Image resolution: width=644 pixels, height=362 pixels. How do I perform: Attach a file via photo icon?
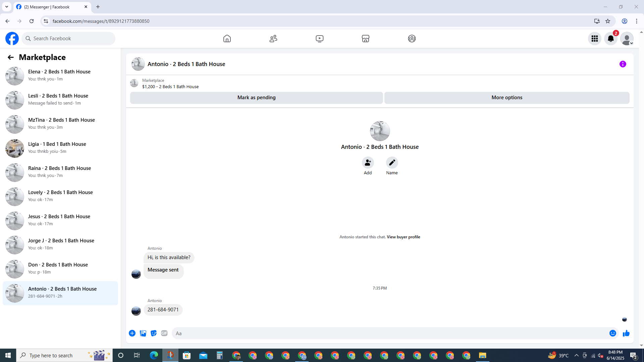click(x=143, y=333)
